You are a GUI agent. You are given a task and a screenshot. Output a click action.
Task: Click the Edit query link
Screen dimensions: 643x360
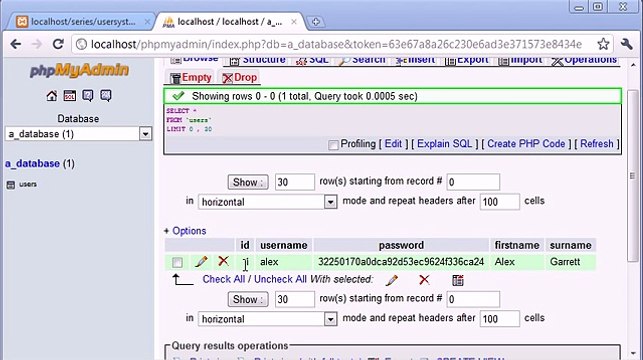[393, 144]
